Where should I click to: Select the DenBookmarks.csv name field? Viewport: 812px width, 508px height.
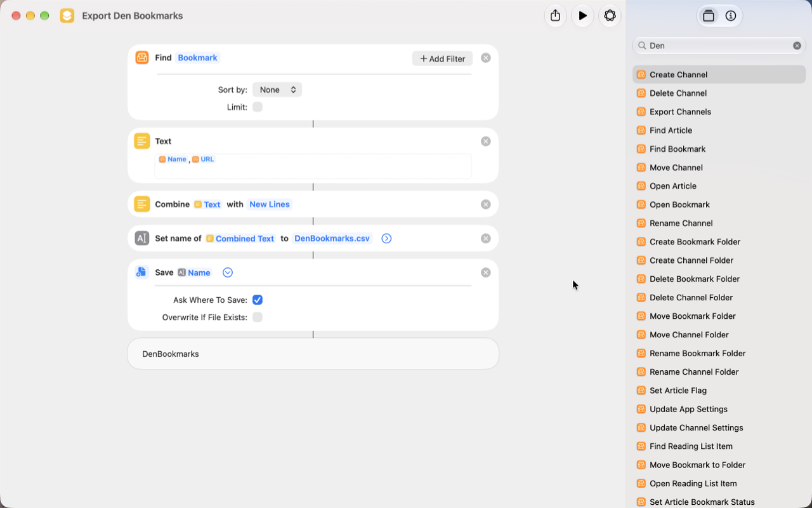pos(332,239)
